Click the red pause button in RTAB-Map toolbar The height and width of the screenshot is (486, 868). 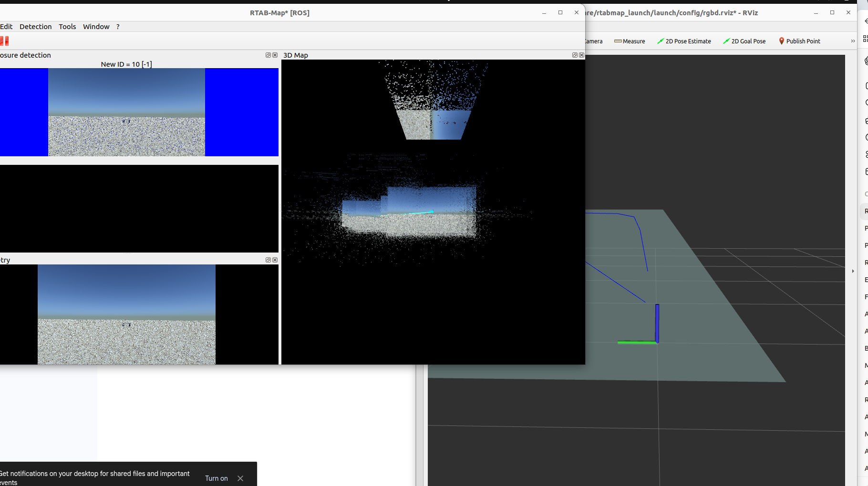click(x=5, y=41)
